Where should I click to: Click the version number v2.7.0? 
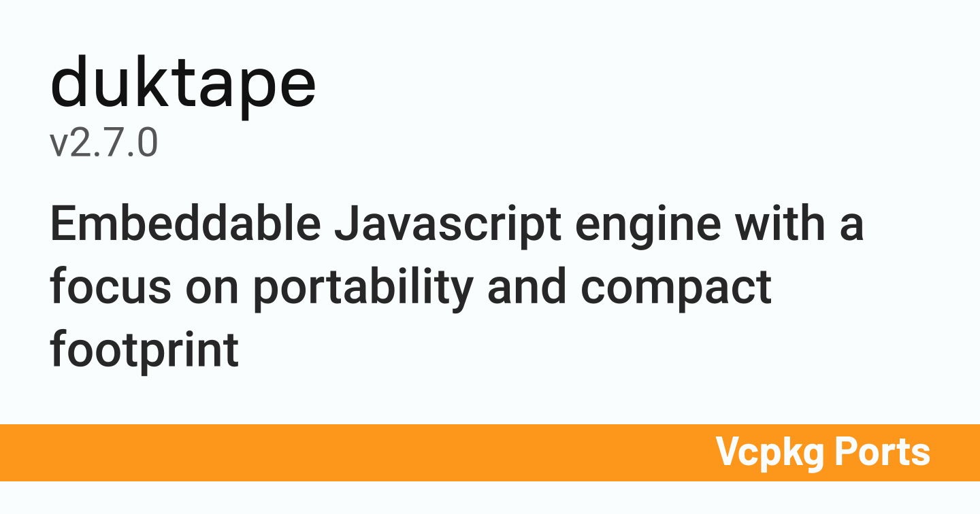(x=104, y=143)
